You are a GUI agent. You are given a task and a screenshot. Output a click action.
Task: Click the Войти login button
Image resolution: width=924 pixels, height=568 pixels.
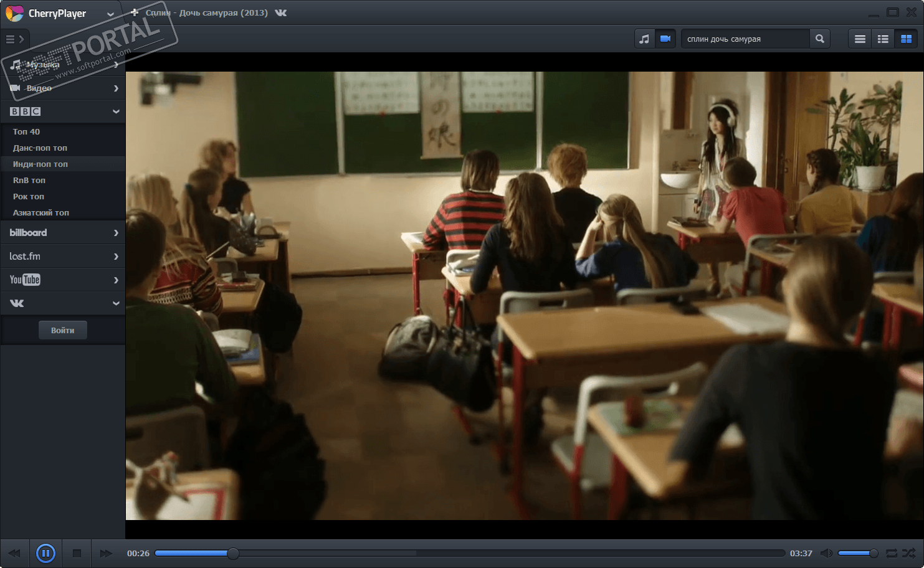pos(62,330)
